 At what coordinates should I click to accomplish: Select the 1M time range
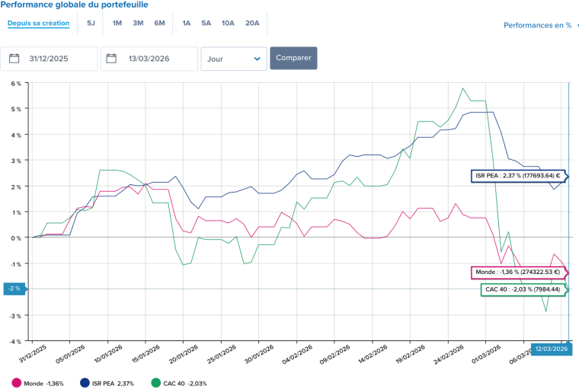click(117, 23)
